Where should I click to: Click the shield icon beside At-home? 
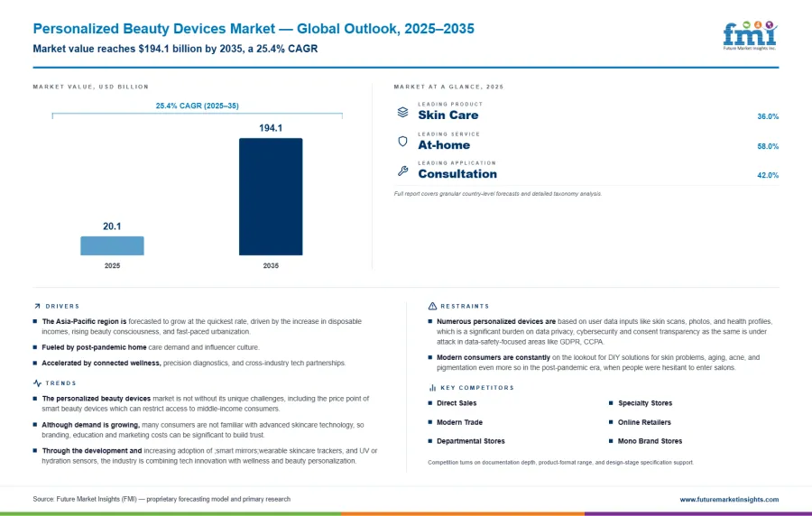(403, 142)
